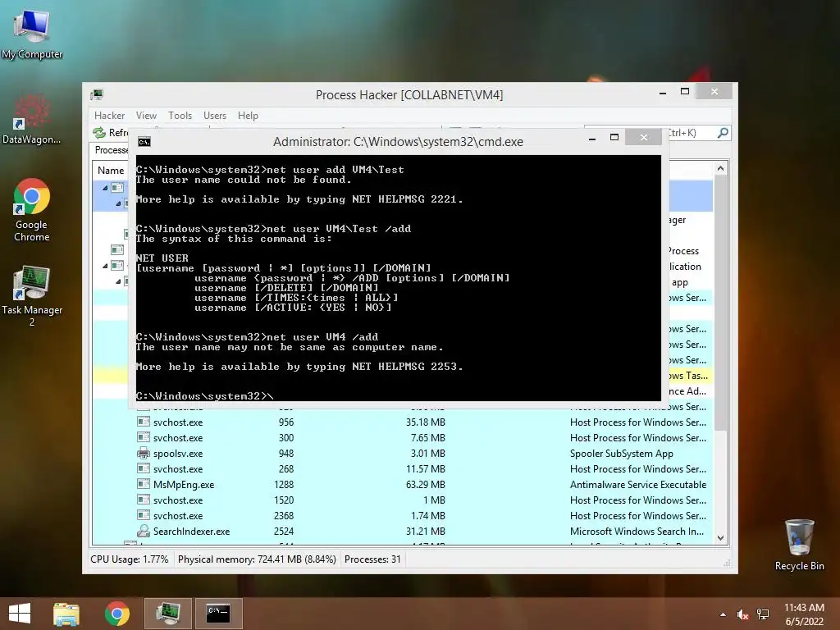
Task: Show hidden system tray icons
Action: (724, 614)
